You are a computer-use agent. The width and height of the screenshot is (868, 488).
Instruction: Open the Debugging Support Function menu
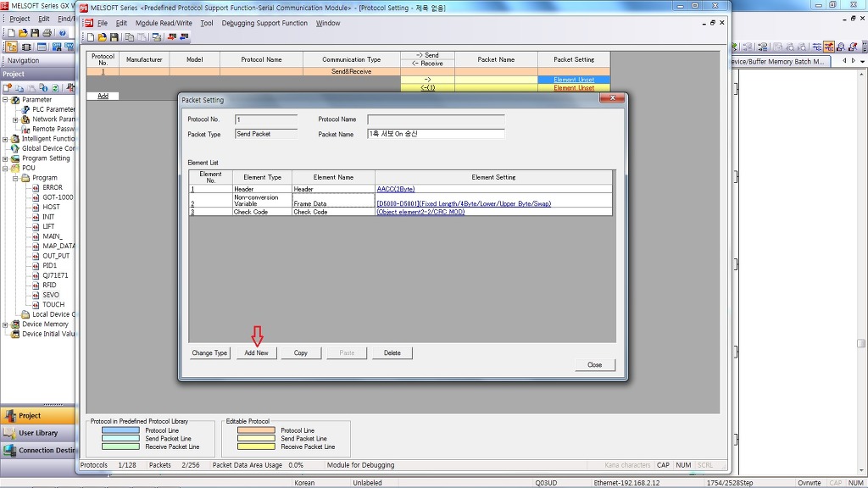[x=264, y=24]
